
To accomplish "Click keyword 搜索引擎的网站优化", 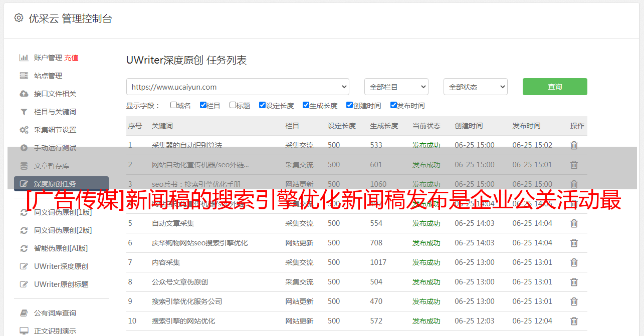I will click(x=183, y=321).
